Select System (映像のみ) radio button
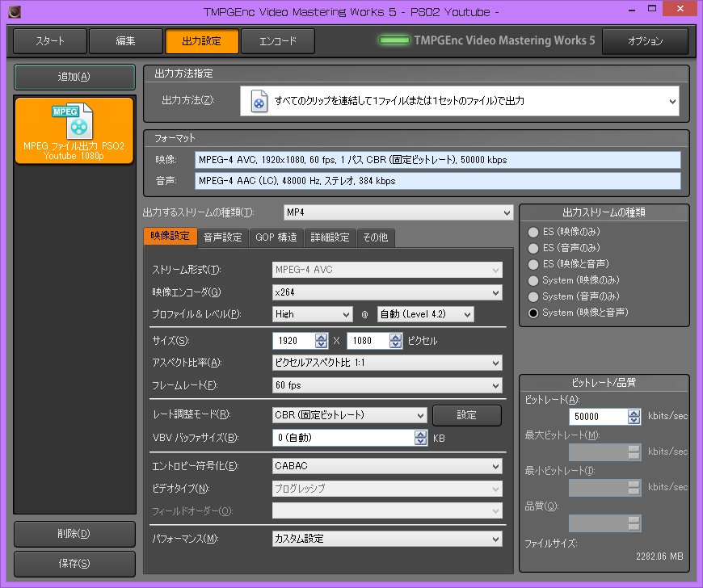The image size is (703, 588). point(533,280)
